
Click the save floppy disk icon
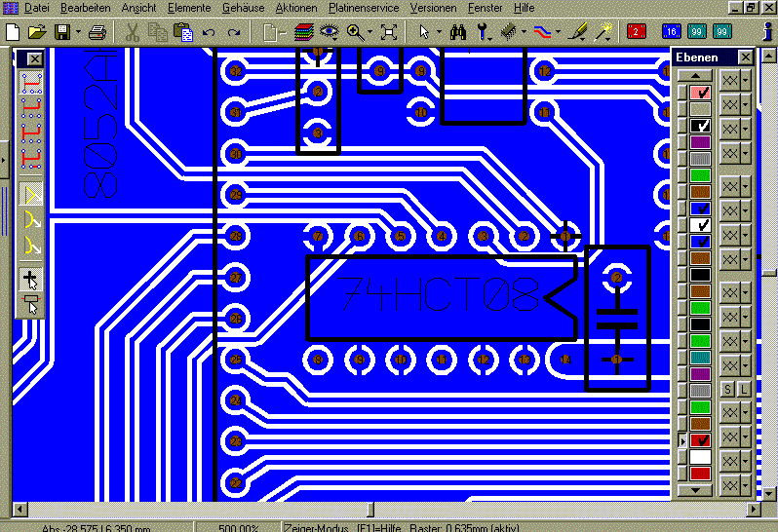(62, 32)
